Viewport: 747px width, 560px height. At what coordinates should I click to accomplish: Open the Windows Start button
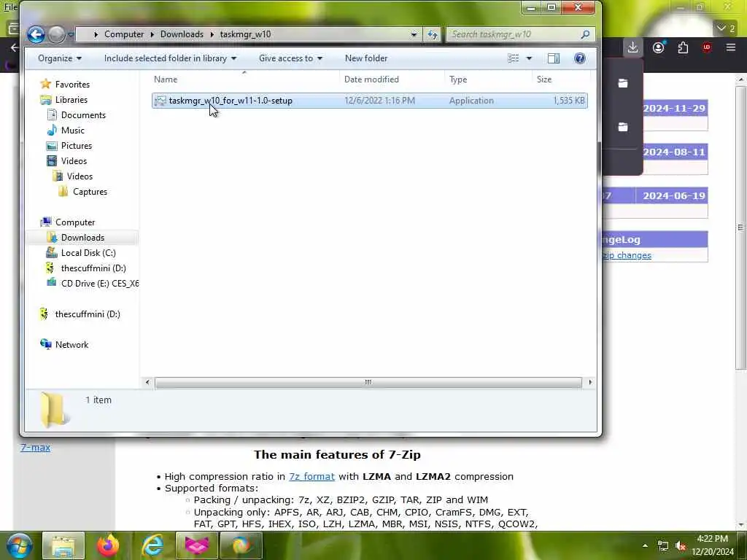[19, 545]
